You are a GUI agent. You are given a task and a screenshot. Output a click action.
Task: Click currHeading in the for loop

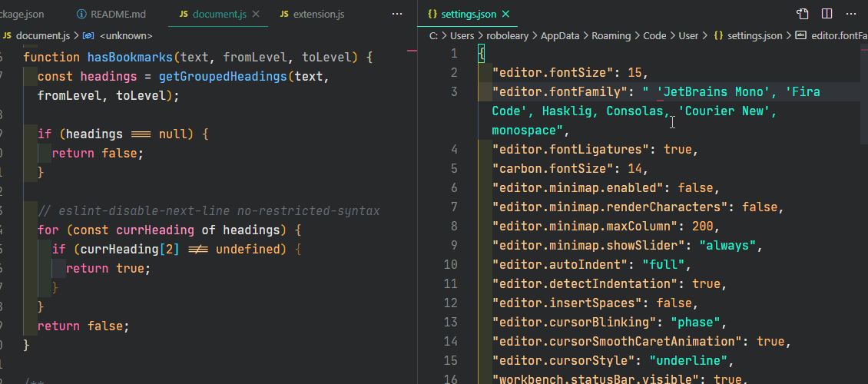pos(156,230)
